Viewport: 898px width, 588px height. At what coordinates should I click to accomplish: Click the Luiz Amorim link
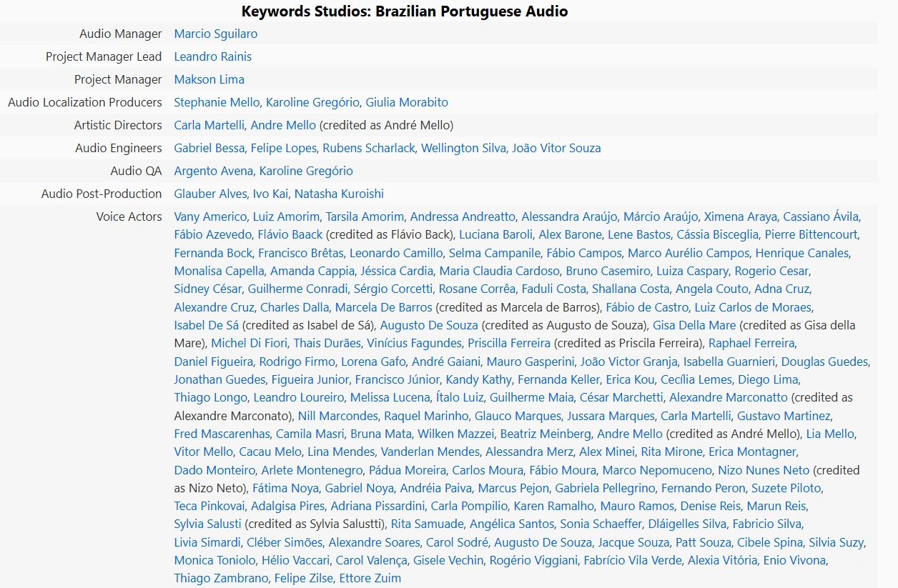coord(286,216)
